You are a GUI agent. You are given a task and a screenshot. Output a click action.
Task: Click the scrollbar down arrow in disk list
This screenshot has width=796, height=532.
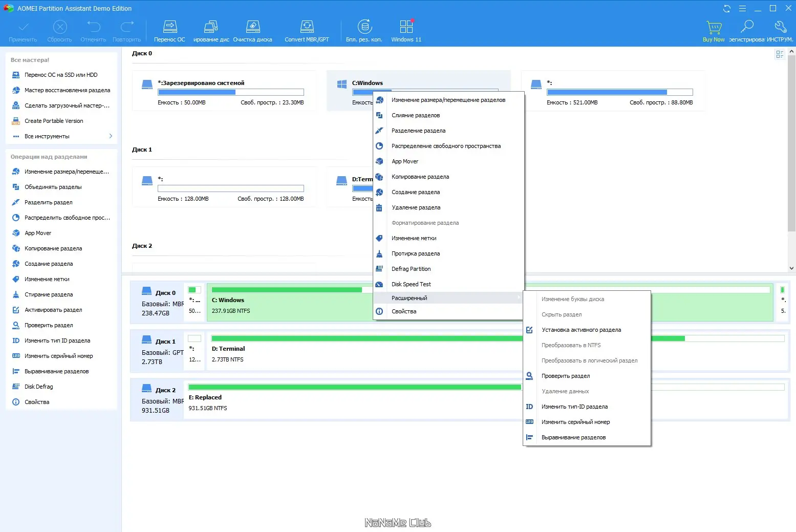coord(792,268)
